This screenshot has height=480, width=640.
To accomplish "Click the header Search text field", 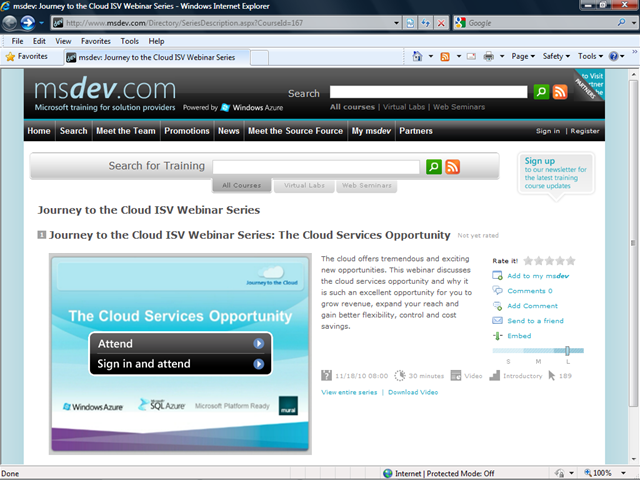I will pyautogui.click(x=429, y=92).
